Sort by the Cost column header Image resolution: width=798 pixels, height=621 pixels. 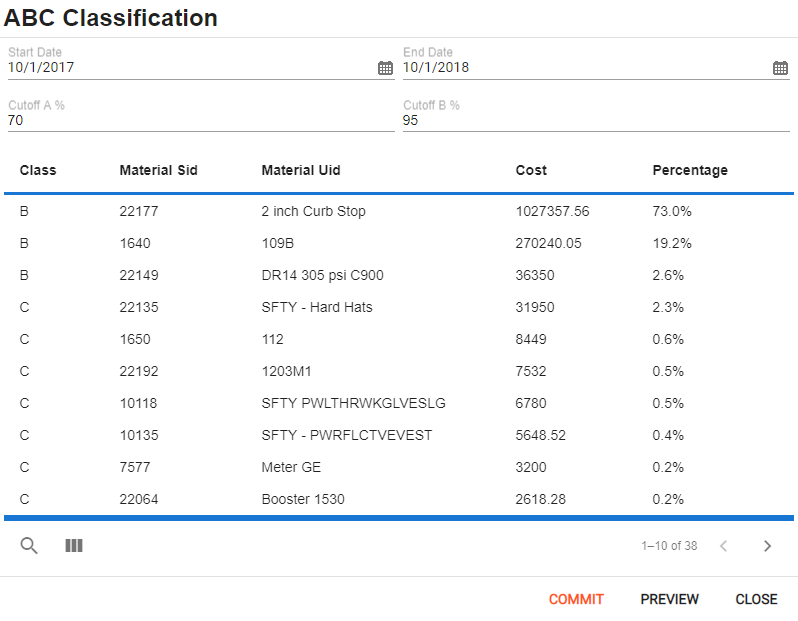click(x=531, y=170)
